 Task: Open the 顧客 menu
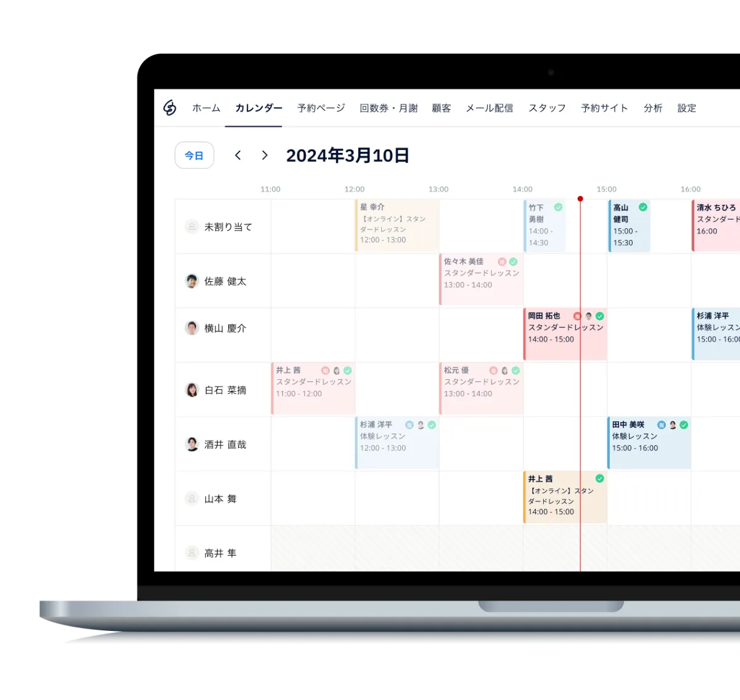coord(442,108)
